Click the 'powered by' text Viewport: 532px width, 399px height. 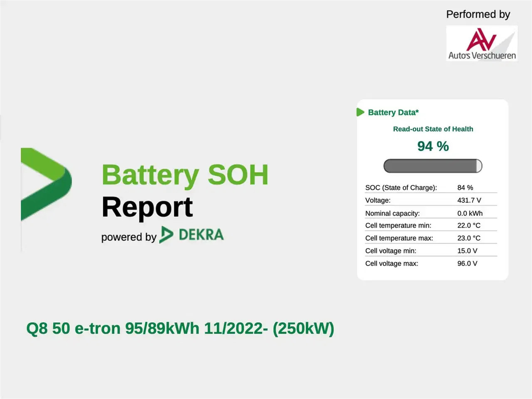[x=129, y=237]
